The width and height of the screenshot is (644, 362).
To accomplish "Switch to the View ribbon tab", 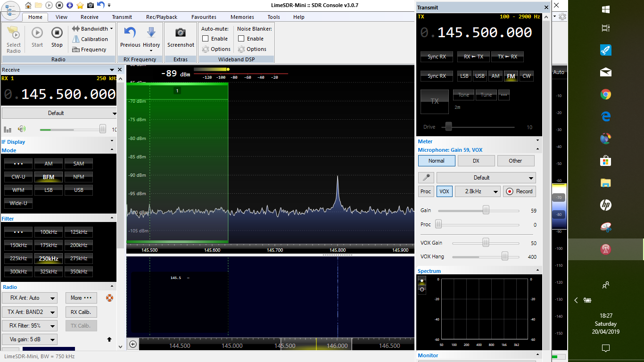I will [x=61, y=17].
